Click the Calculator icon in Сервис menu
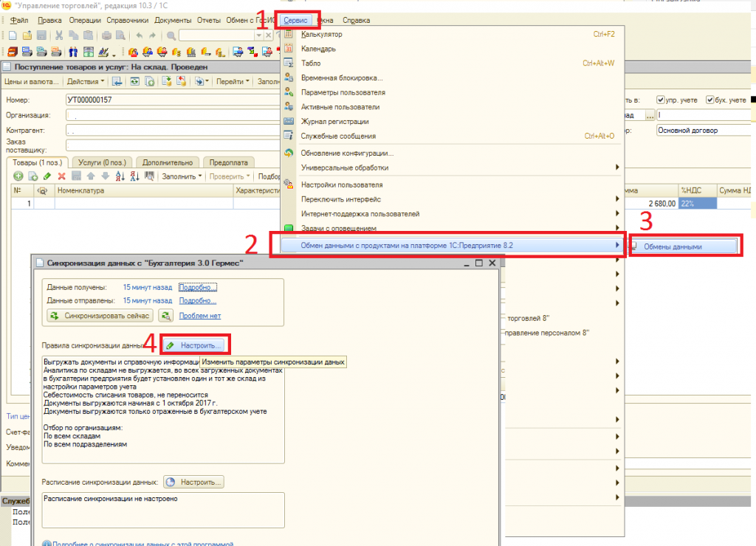Viewport: 756px width, 546px height. 289,35
